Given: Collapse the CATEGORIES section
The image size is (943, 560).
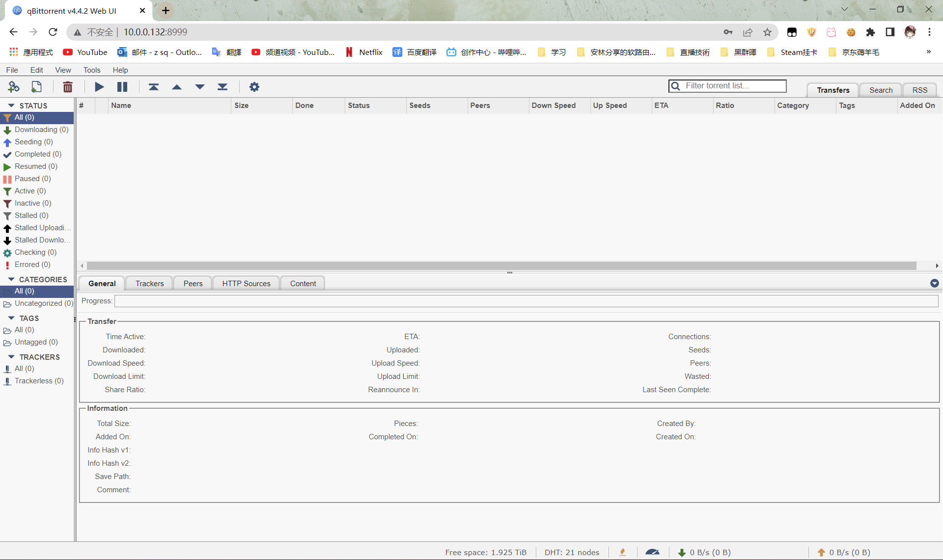Looking at the screenshot, I should click(11, 279).
